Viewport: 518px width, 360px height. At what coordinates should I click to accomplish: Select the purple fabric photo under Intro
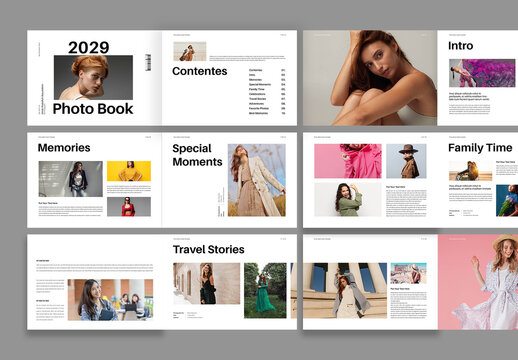tap(482, 73)
